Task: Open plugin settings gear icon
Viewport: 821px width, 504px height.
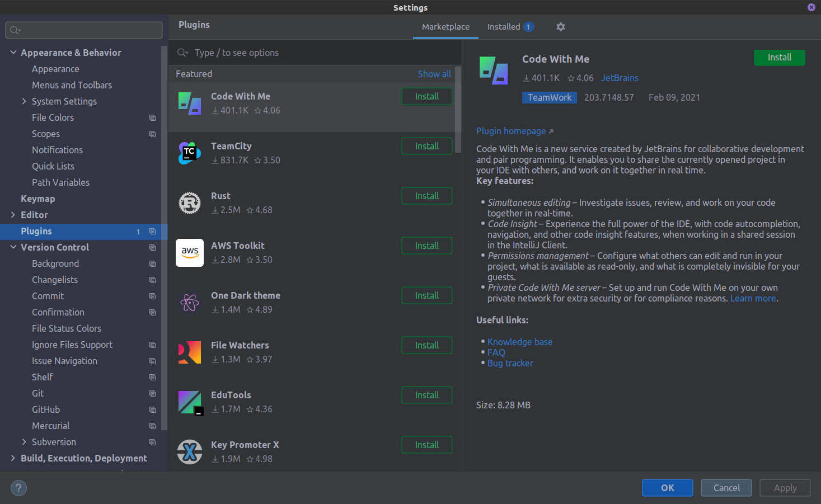Action: (x=561, y=27)
